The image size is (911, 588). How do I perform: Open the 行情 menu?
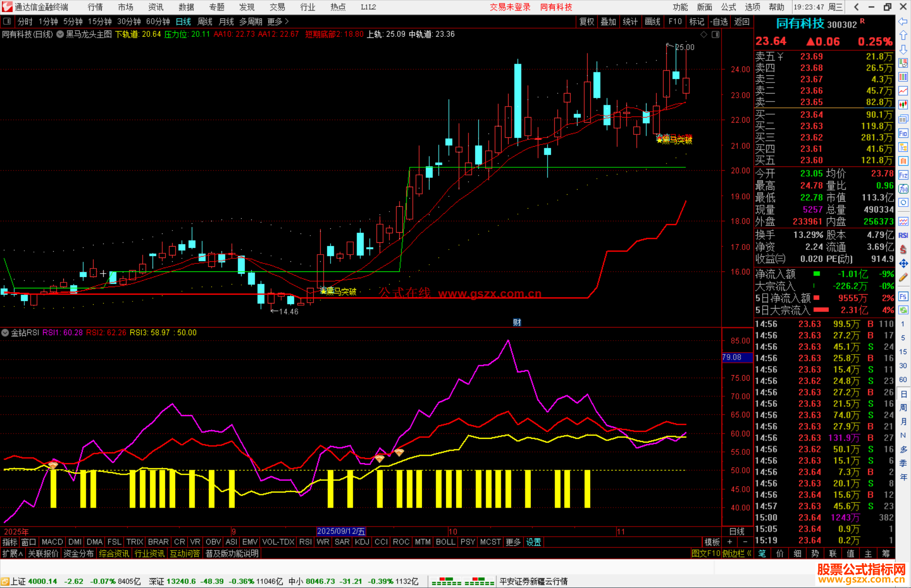(x=95, y=7)
